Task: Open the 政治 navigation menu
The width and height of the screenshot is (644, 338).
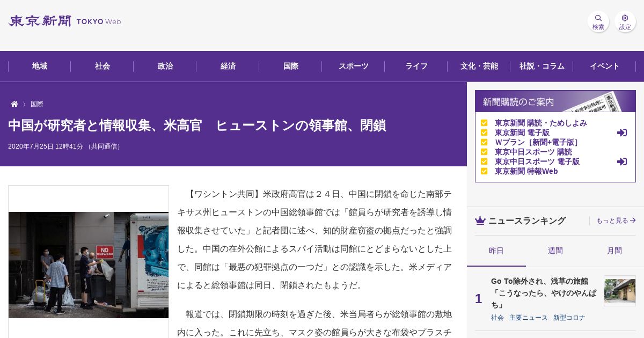Action: [165, 66]
